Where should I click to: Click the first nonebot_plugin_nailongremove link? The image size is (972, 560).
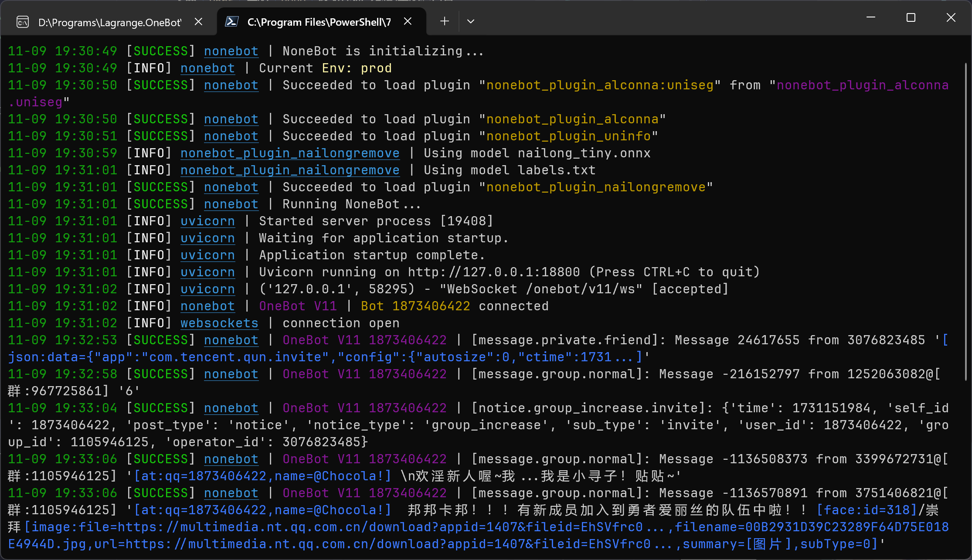click(290, 153)
